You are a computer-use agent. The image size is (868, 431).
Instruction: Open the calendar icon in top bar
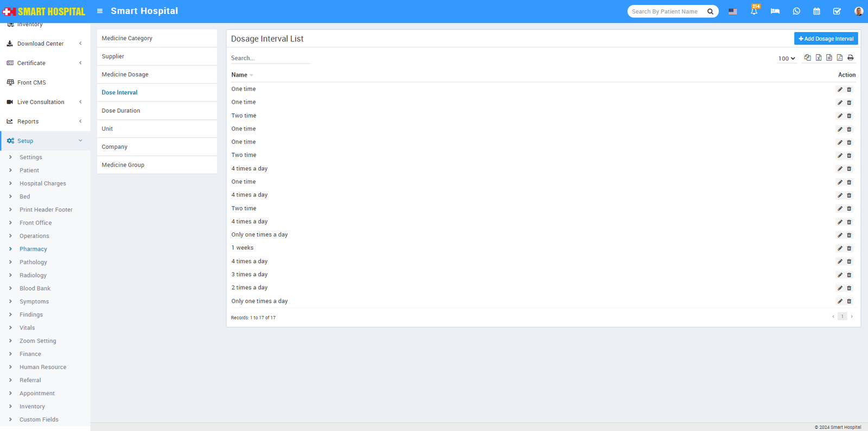[x=816, y=11]
